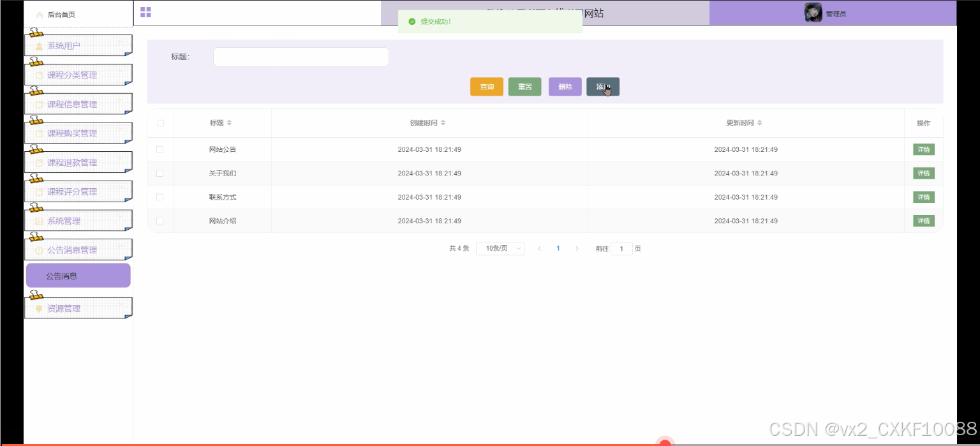Open 详情 for the 关于我们 row
This screenshot has height=446, width=980.
pyautogui.click(x=924, y=173)
